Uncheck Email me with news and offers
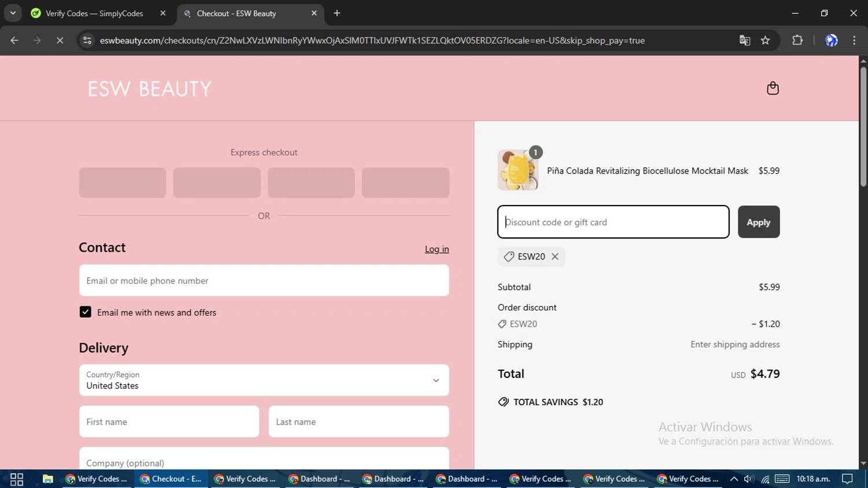The height and width of the screenshot is (488, 868). coord(85,312)
